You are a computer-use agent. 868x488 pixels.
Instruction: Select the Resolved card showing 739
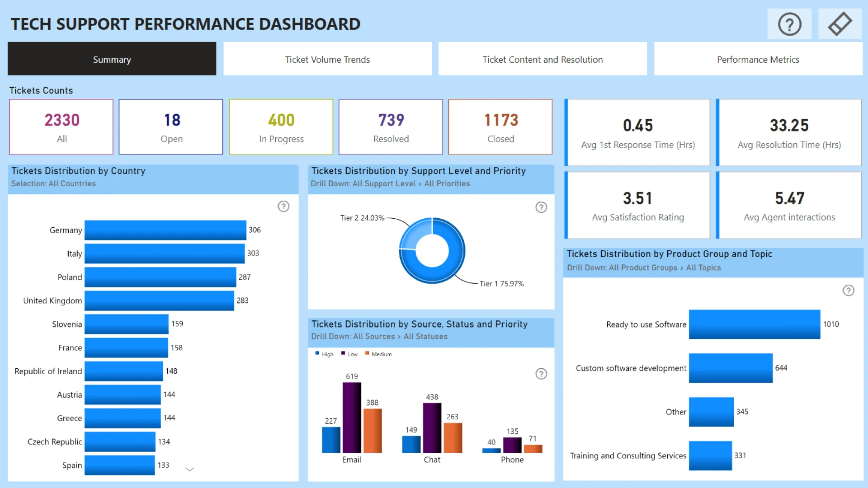(391, 127)
